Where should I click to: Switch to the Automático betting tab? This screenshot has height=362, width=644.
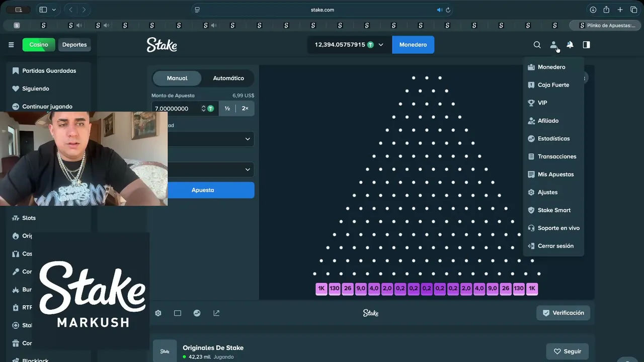[x=228, y=78]
